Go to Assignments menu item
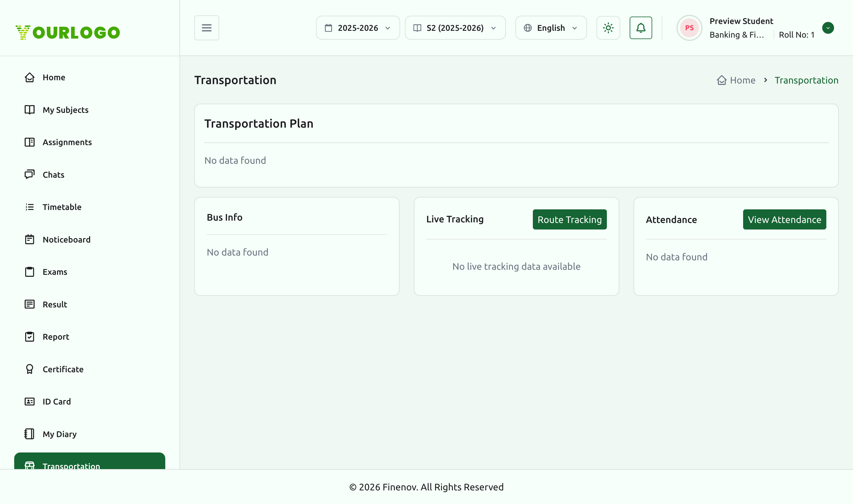 point(90,142)
